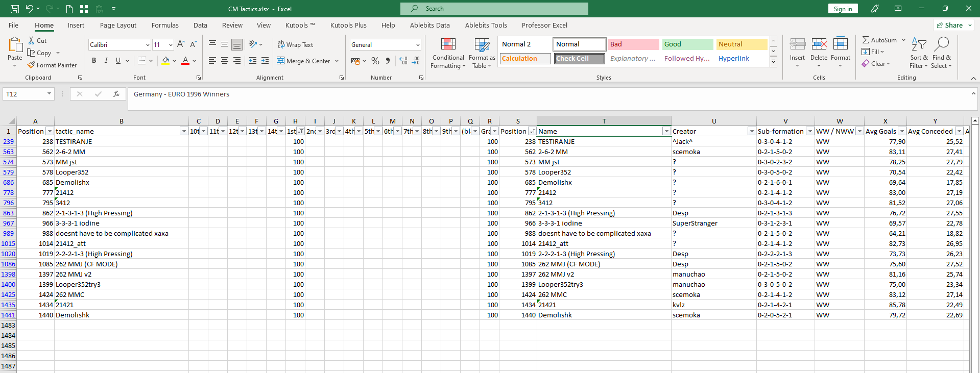Click the Sort & Filter icon
Image resolution: width=980 pixels, height=373 pixels.
[x=919, y=45]
